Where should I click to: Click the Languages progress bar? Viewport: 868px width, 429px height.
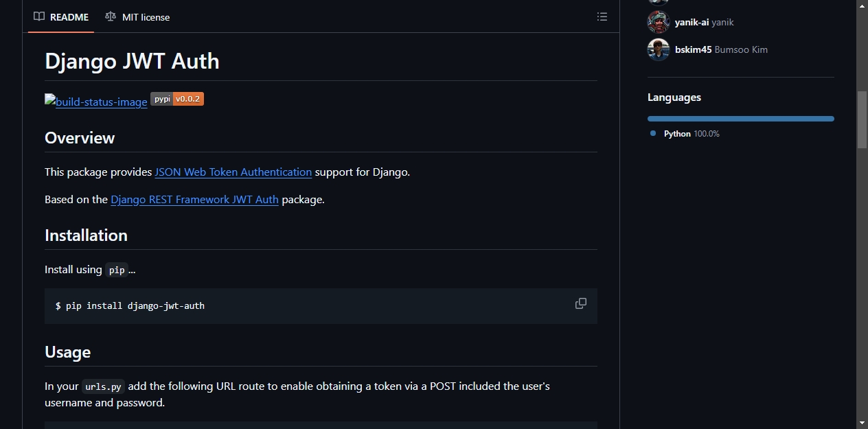(741, 119)
